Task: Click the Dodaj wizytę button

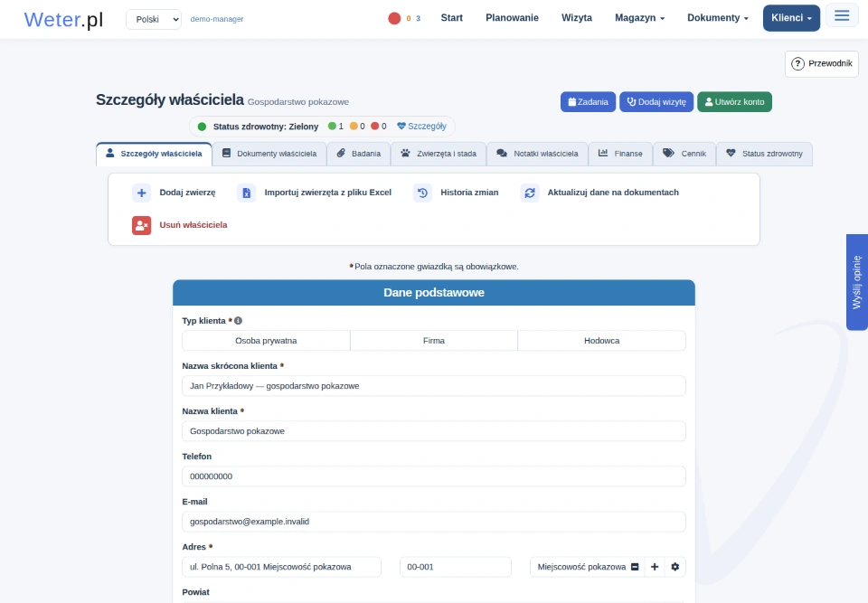Action: 656,102
